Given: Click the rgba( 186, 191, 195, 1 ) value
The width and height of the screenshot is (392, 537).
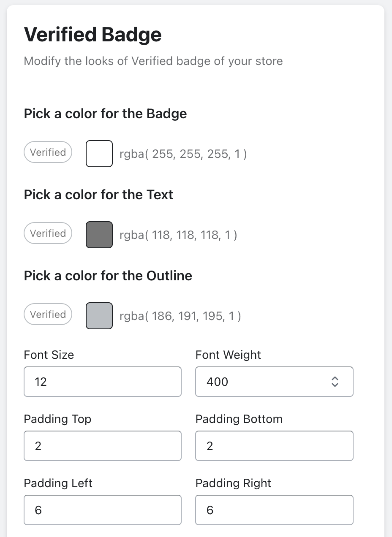Looking at the screenshot, I should pos(180,316).
